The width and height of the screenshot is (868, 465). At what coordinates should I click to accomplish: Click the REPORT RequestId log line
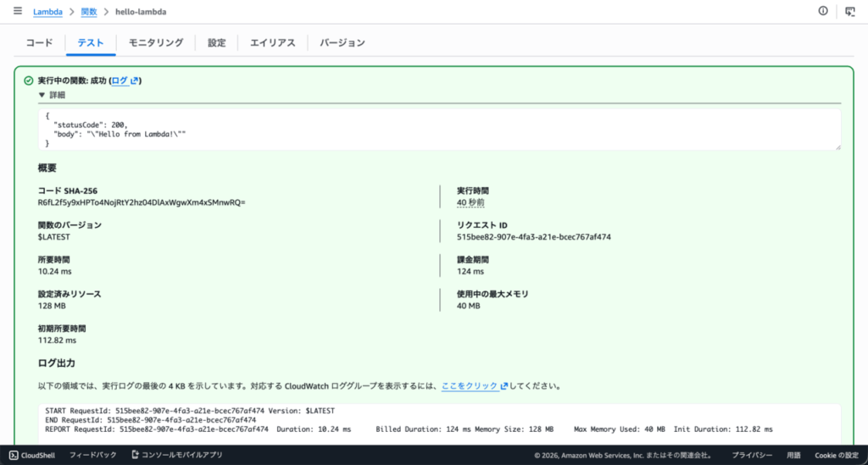pyautogui.click(x=409, y=429)
